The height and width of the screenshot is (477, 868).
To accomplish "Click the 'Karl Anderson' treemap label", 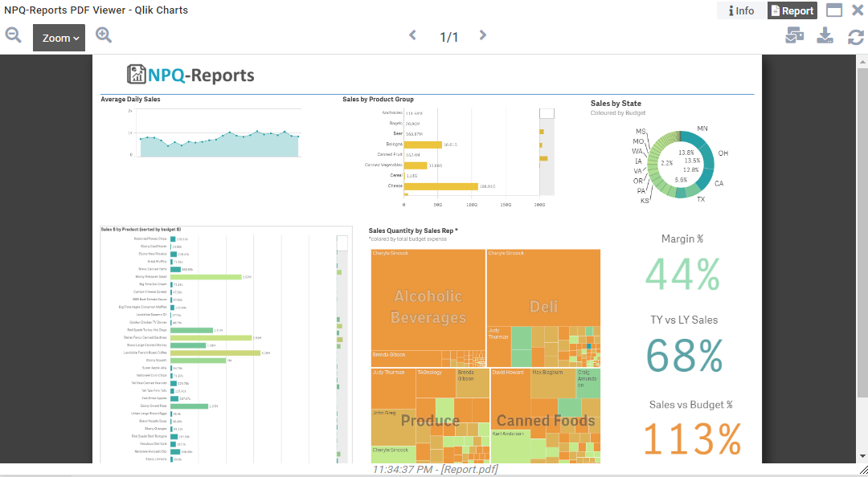I will click(508, 434).
